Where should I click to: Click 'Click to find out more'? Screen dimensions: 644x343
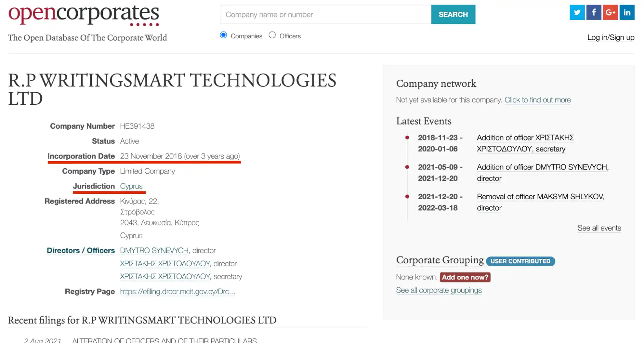click(537, 100)
